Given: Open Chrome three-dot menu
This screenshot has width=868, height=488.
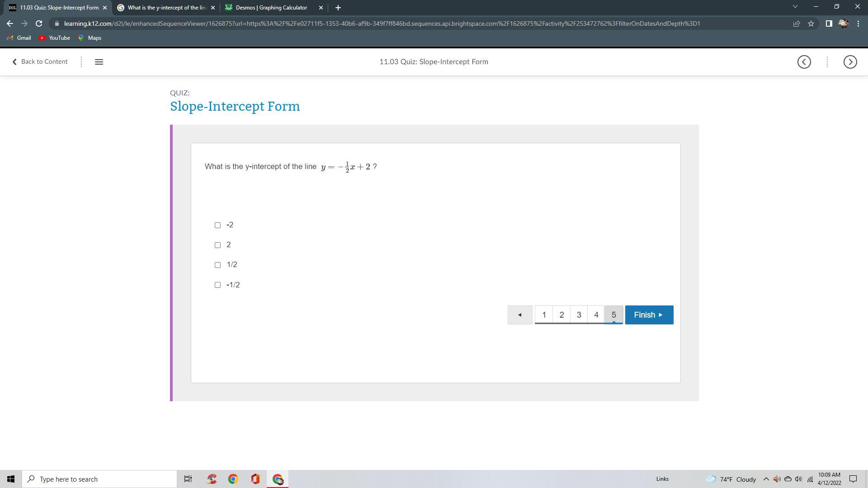Looking at the screenshot, I should coord(858,23).
